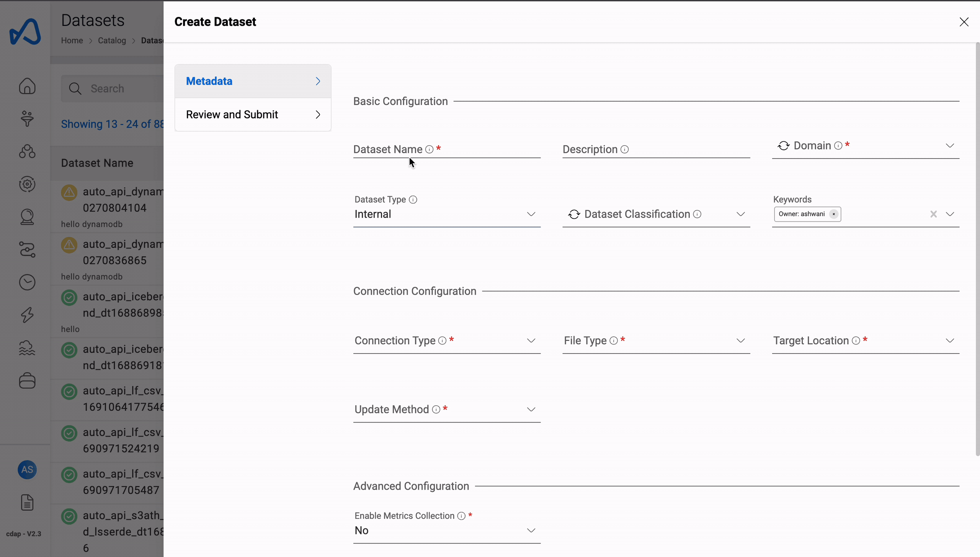Click the people/team icon in sidebar

[27, 151]
